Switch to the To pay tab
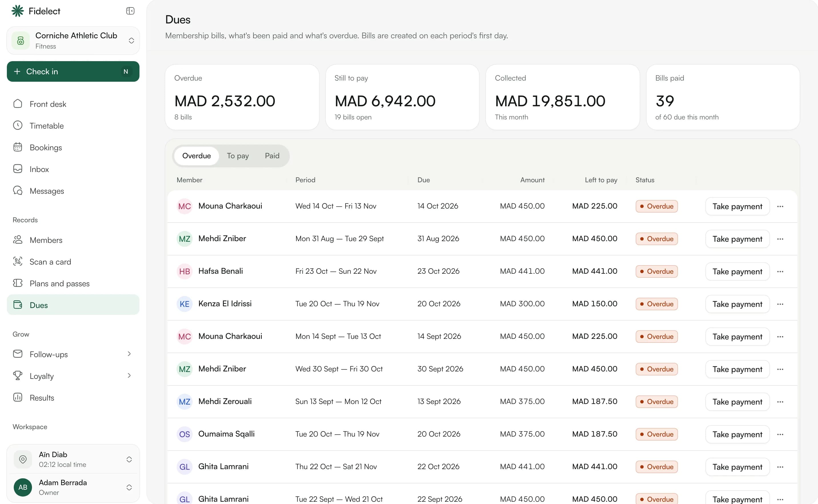 (x=238, y=156)
